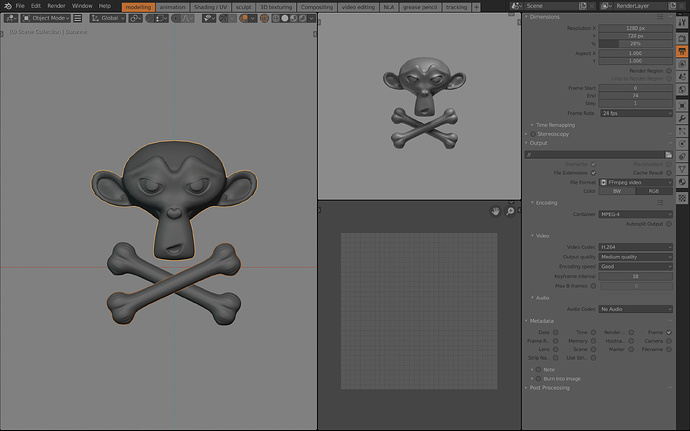Image resolution: width=690 pixels, height=431 pixels.
Task: Browse output path with folder icon
Action: [x=668, y=155]
